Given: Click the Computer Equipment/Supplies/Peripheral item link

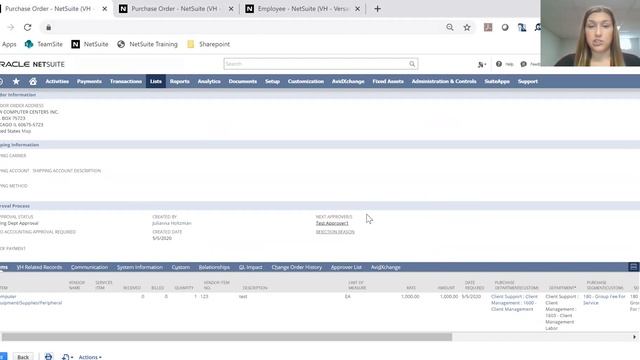Looking at the screenshot, I should point(31,300).
